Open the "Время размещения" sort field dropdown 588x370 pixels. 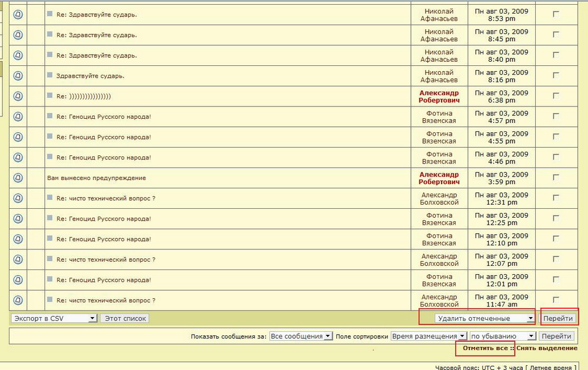click(429, 336)
